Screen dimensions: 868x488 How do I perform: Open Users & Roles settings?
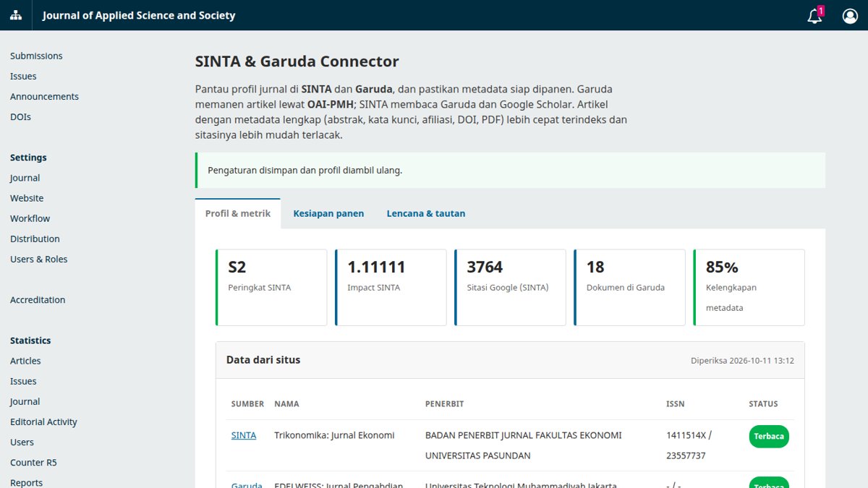pyautogui.click(x=38, y=259)
